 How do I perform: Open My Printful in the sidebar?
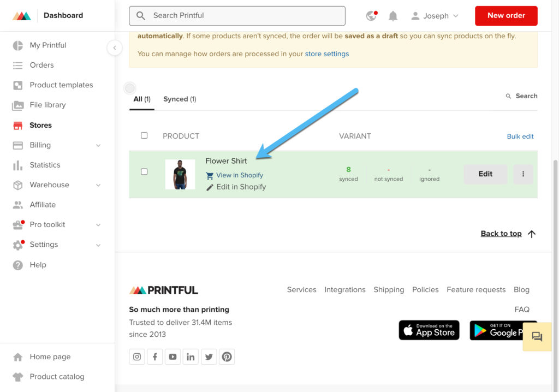tap(48, 45)
